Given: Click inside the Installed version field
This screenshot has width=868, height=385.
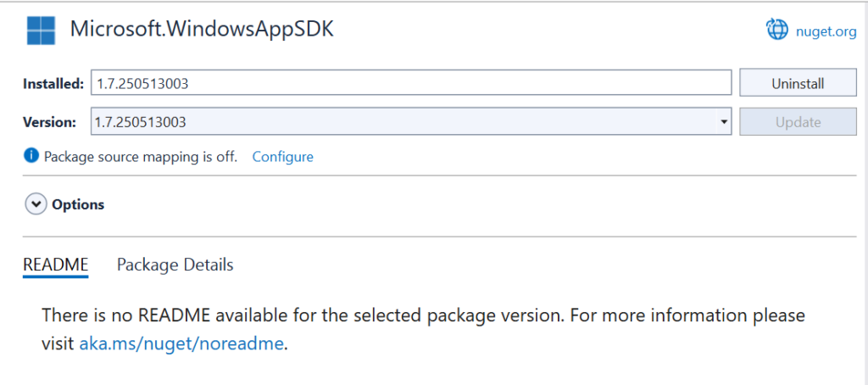Looking at the screenshot, I should click(x=411, y=83).
